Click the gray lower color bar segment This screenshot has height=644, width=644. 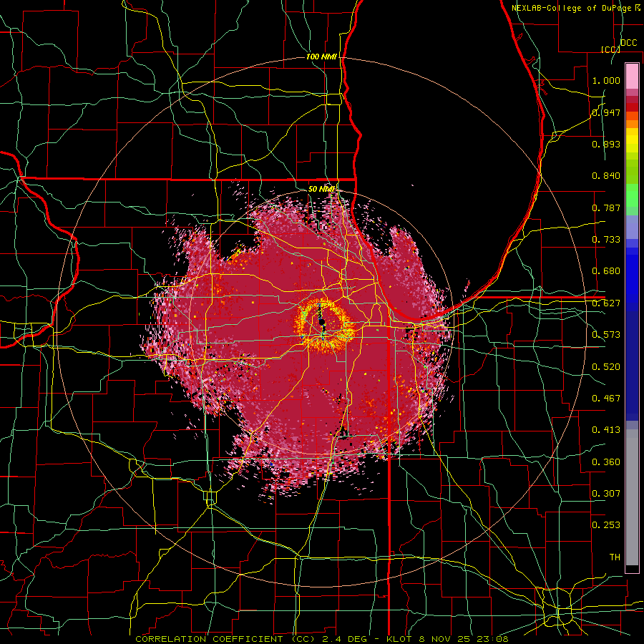click(632, 497)
